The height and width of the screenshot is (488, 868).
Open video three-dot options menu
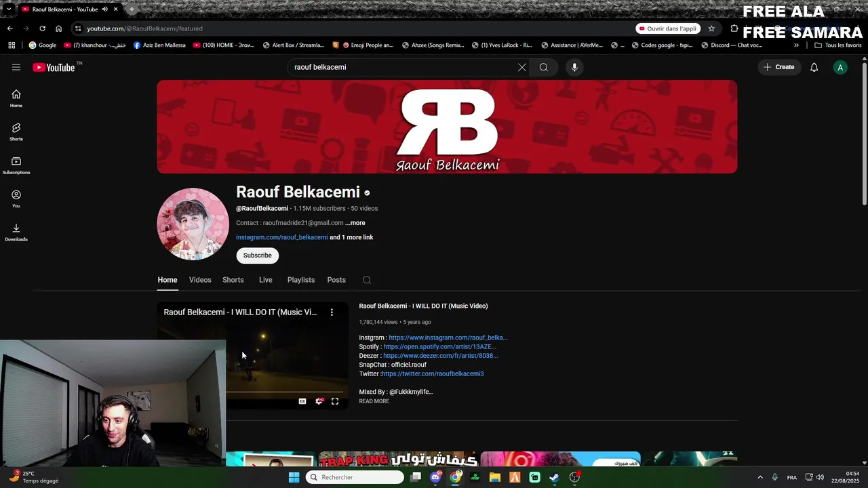(332, 312)
